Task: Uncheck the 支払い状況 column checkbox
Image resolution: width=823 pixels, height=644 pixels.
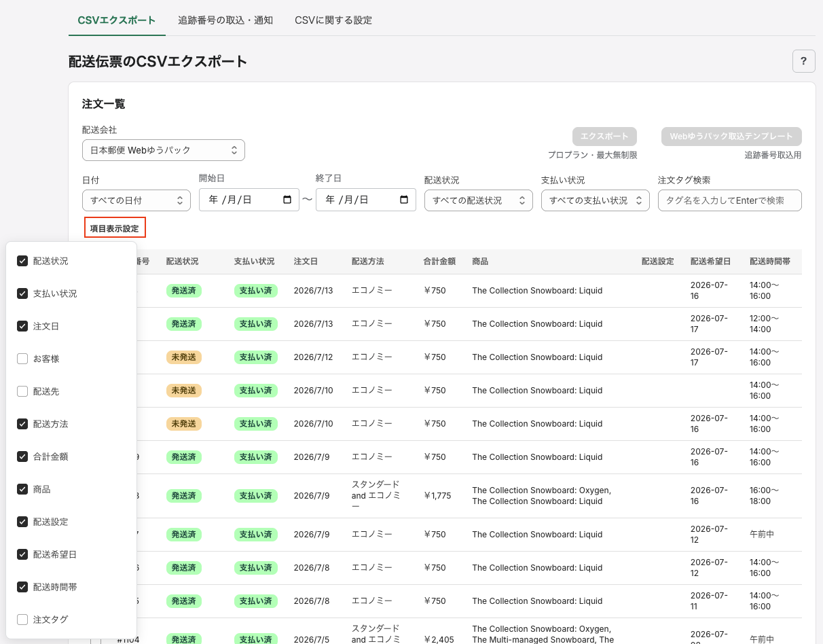Action: pyautogui.click(x=22, y=293)
